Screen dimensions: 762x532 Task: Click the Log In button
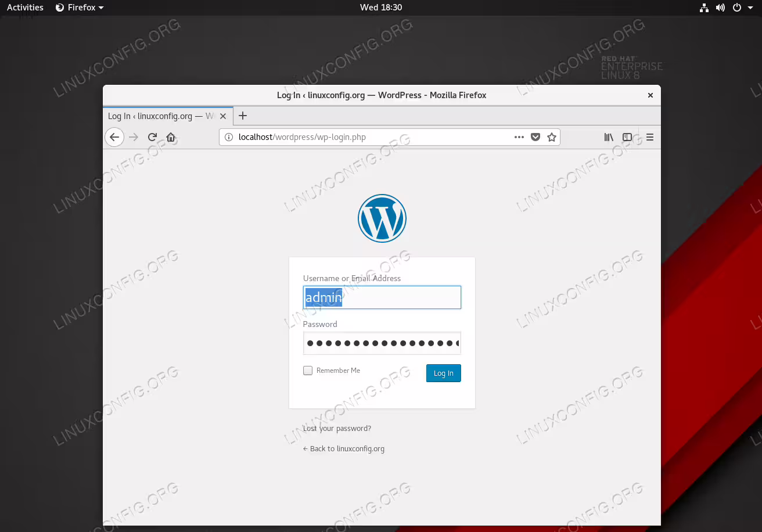tap(443, 373)
